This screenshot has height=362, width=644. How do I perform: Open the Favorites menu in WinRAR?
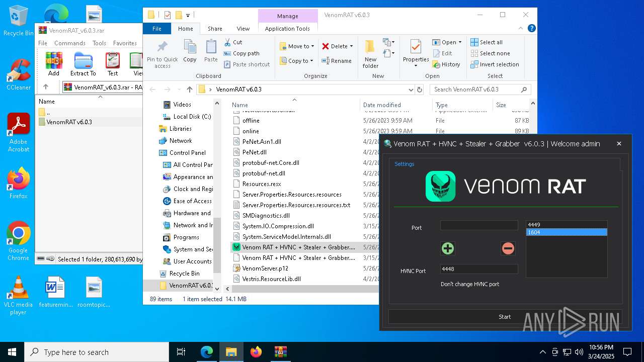pyautogui.click(x=125, y=43)
